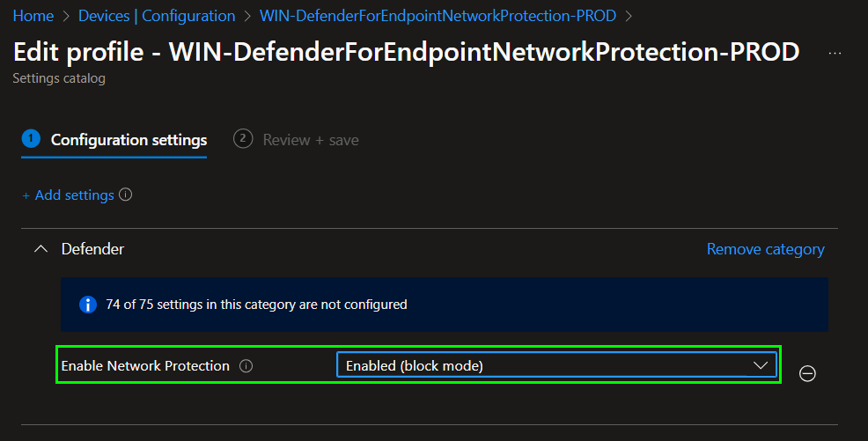Open the WIN-DefenderForEndpointNetworkProtection-PROD breadcrumb

point(438,16)
